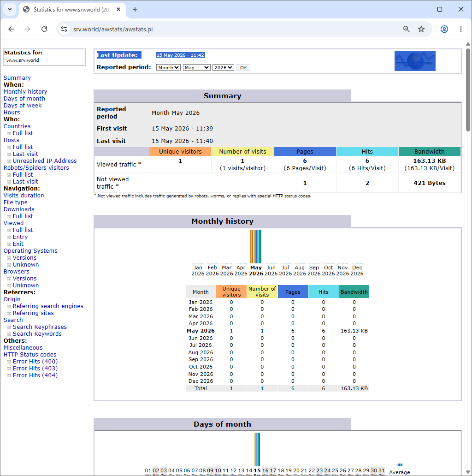Open Error Hits (400) link
This screenshot has height=476, width=472.
35,361
